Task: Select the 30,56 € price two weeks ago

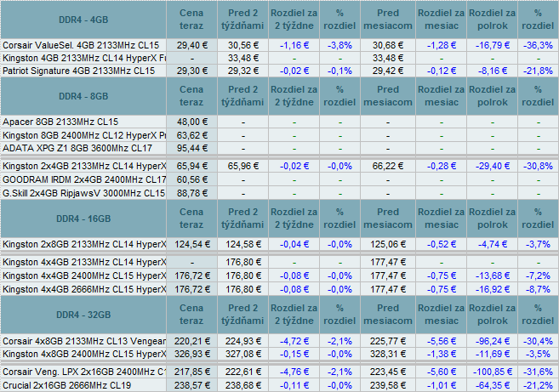Action: (243, 45)
